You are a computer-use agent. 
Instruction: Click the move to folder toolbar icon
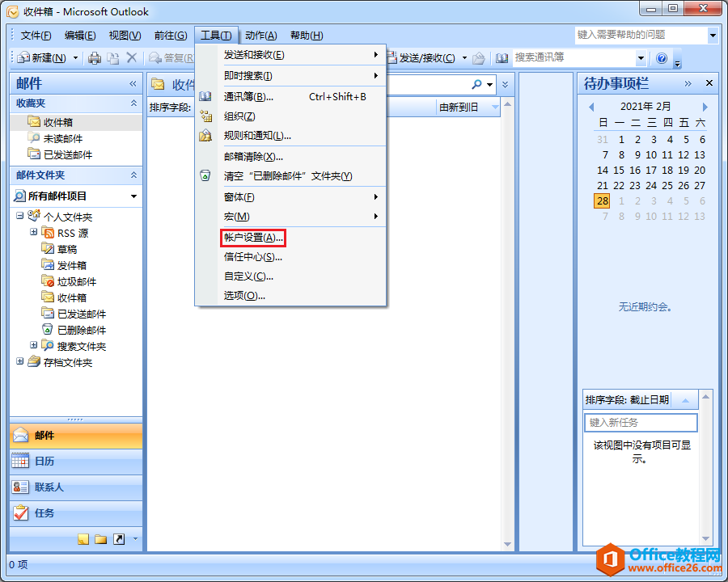coord(112,58)
